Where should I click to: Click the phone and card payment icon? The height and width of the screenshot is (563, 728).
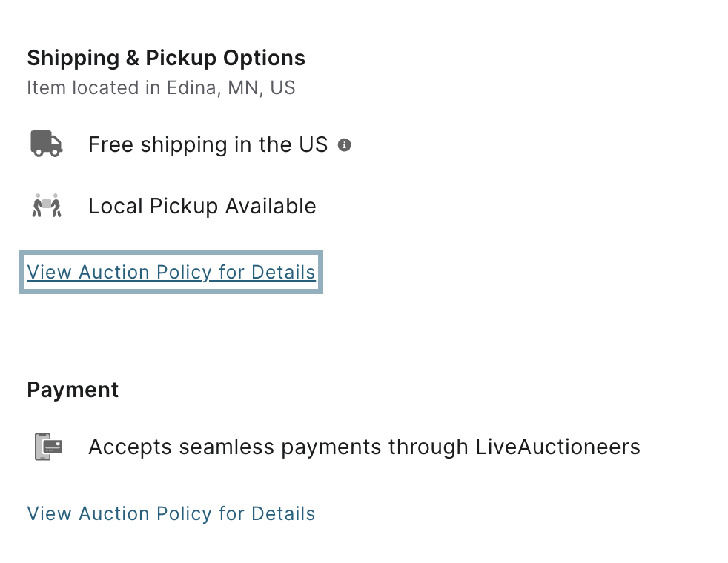click(x=49, y=447)
